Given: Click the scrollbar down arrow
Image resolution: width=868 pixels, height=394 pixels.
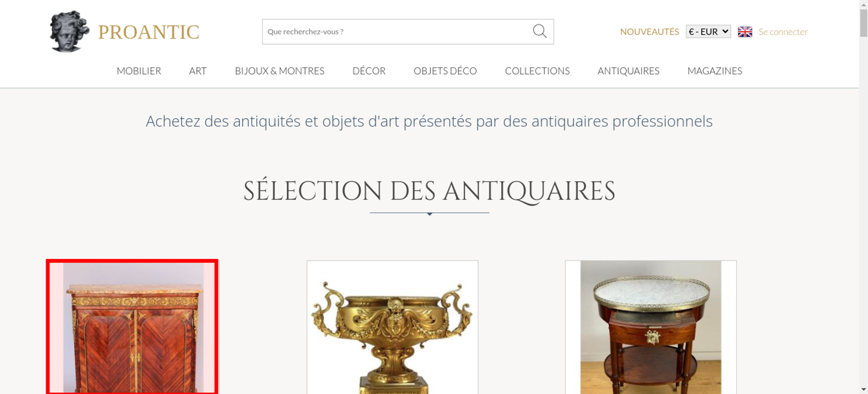Looking at the screenshot, I should pos(863,389).
